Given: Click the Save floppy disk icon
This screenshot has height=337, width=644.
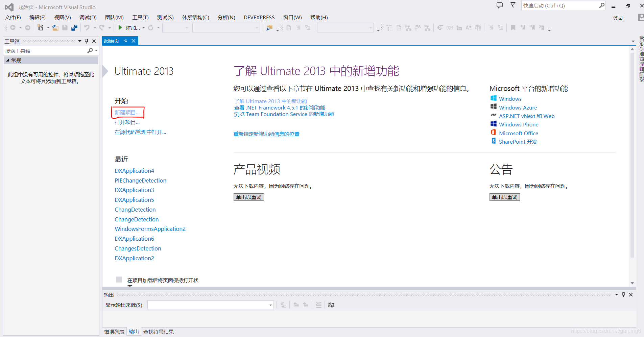Looking at the screenshot, I should click(x=65, y=28).
